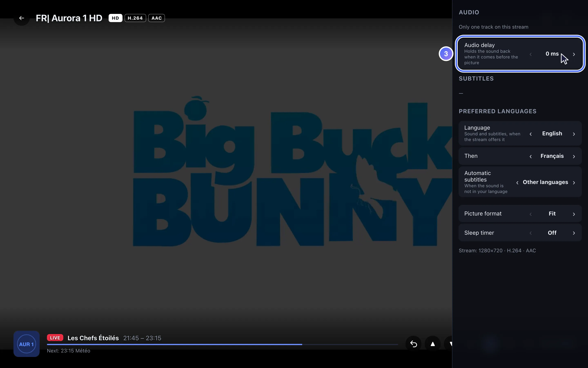Click Only one track on this stream
The height and width of the screenshot is (368, 588).
coord(493,27)
